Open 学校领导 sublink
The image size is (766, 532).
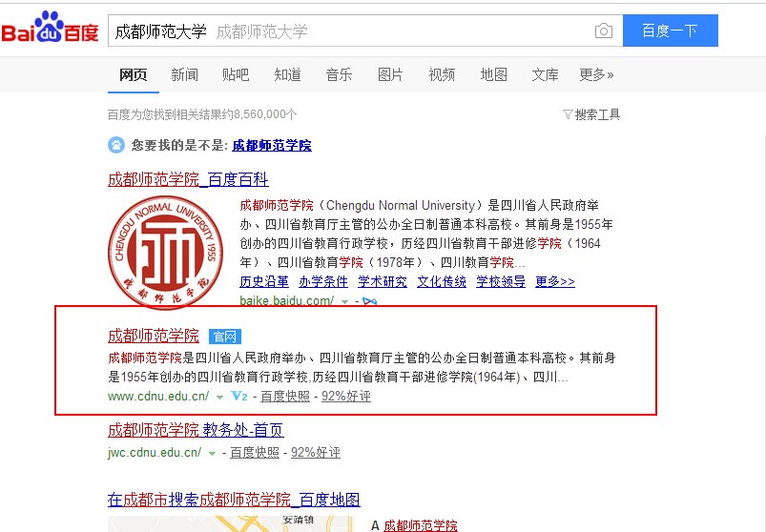coord(501,281)
